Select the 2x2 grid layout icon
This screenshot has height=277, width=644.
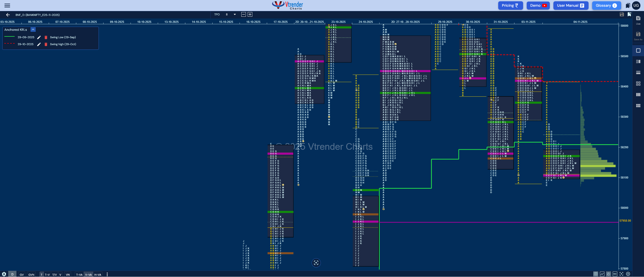pos(638,83)
